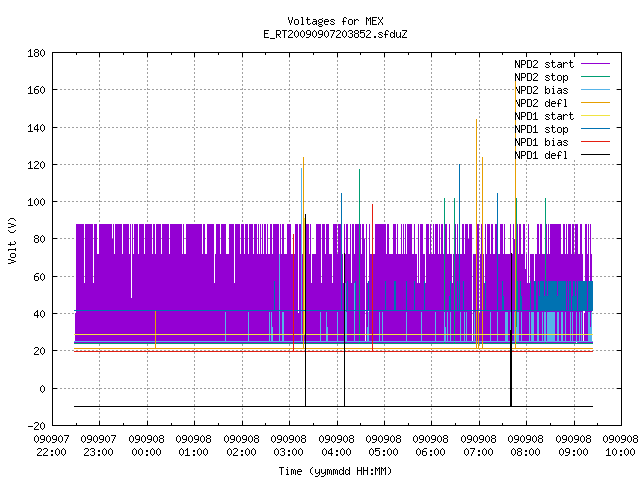Viewport: 640px width, 480px height.
Task: Click the flat black NPD1 defl line at -10 V
Action: [x=333, y=406]
